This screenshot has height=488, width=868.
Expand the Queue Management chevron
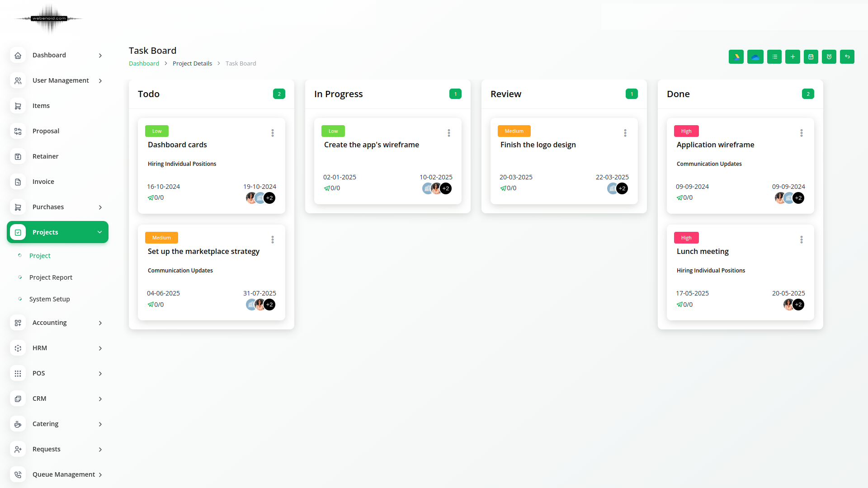pyautogui.click(x=100, y=475)
